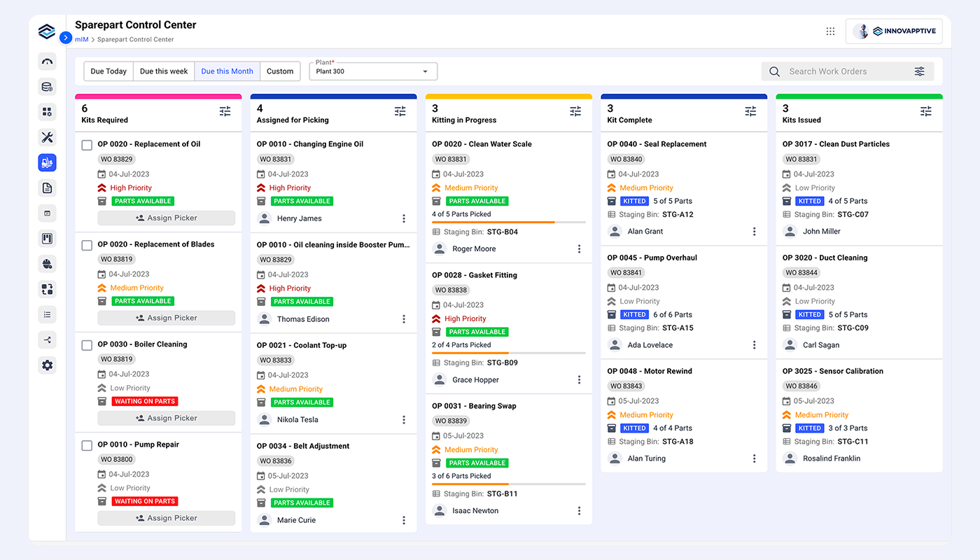980x560 pixels.
Task: Open search filter options icon
Action: [x=920, y=71]
